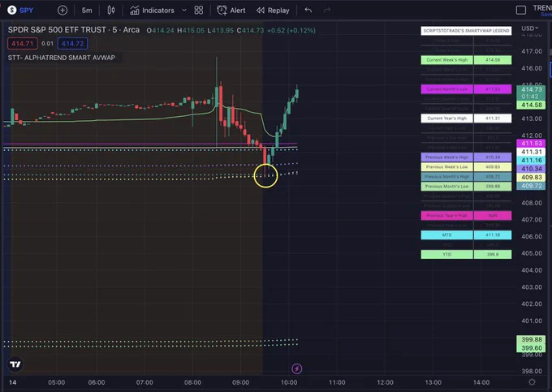Viewport: 552px width, 392px height.
Task: Click the TradingView logo at bottom left
Action: click(15, 364)
